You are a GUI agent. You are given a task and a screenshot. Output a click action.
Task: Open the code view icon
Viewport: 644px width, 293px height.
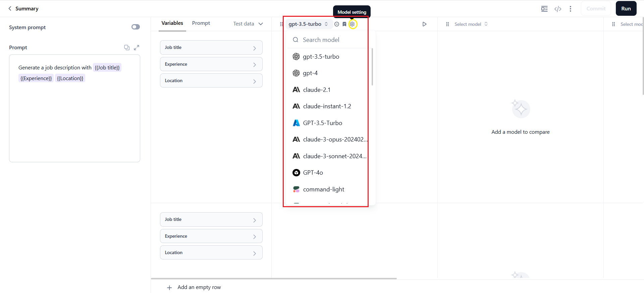558,9
